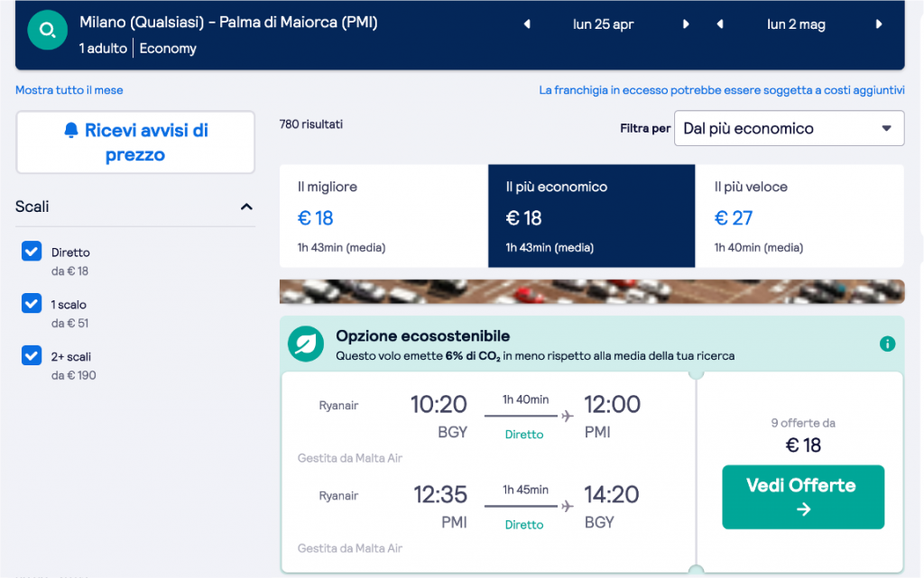Go to previous return date

tap(720, 24)
